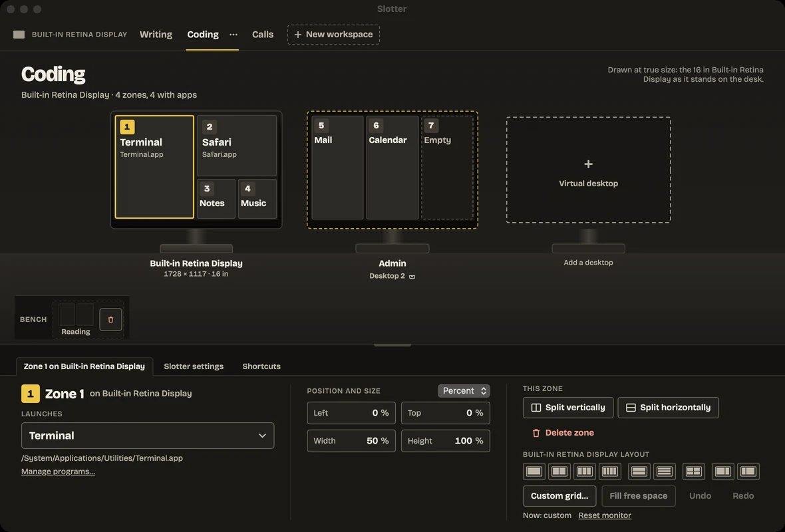The image size is (785, 532).
Task: Open the Manage programs link
Action: click(x=58, y=471)
